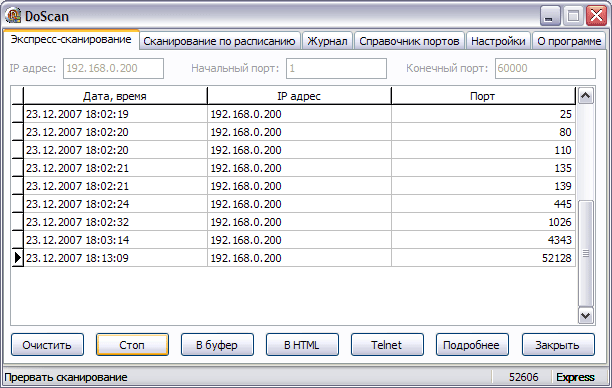Click the scrollbar up arrow

click(x=585, y=96)
